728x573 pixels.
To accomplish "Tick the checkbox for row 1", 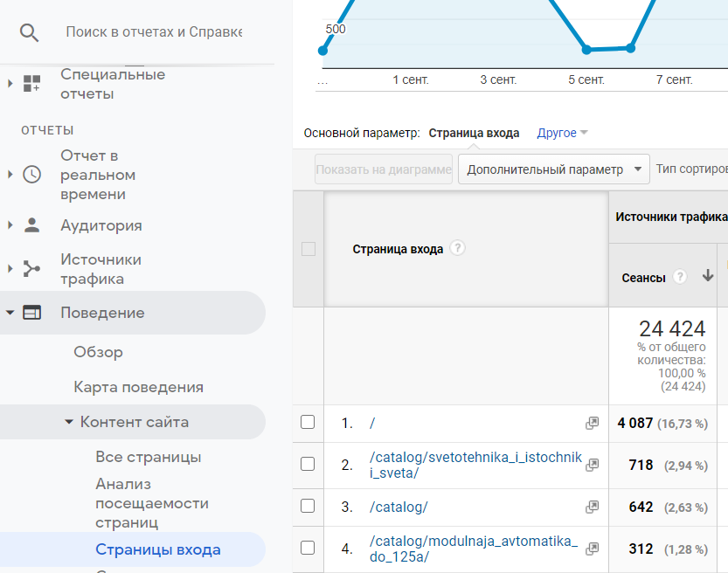I will [x=308, y=423].
